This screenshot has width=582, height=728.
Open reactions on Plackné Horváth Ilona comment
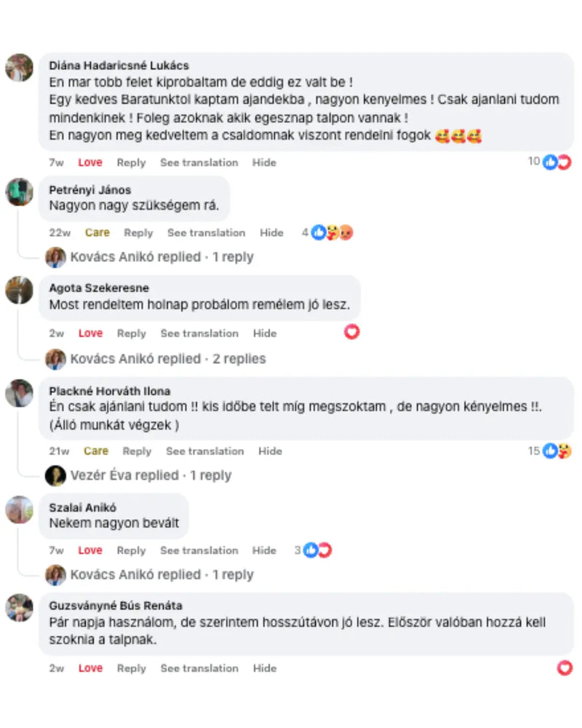click(x=557, y=451)
